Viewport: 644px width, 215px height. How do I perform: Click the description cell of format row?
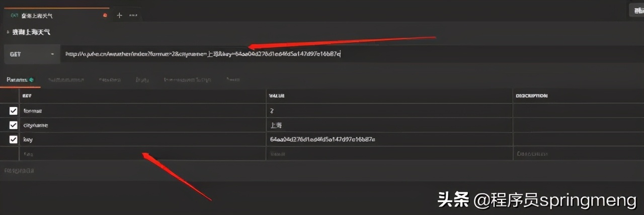click(x=579, y=111)
